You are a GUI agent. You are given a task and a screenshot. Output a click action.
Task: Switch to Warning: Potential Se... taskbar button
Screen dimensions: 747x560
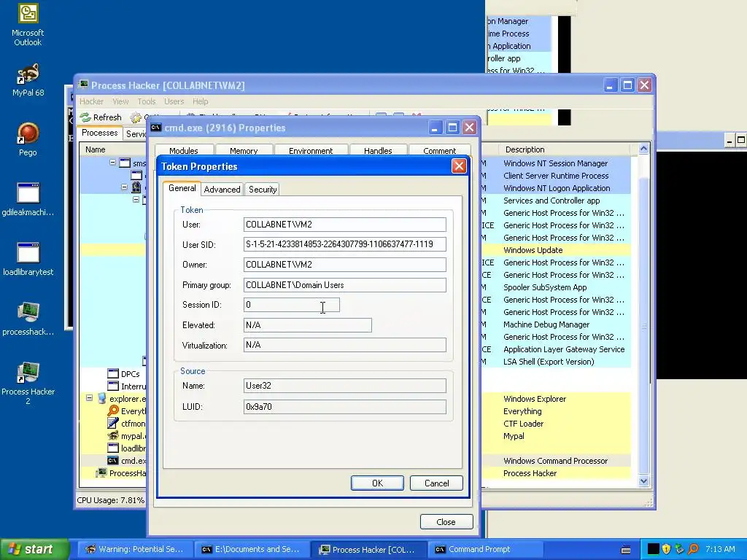pyautogui.click(x=135, y=549)
